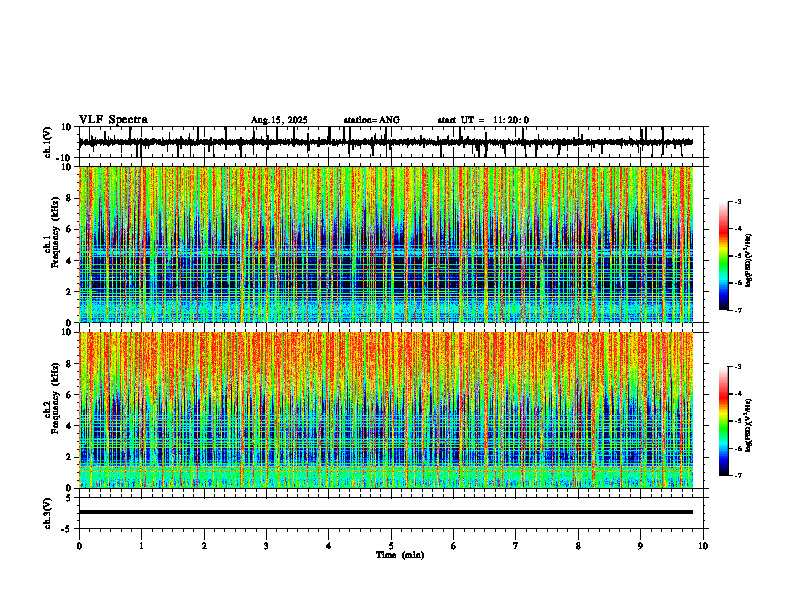792x612 pixels.
Task: Click time axis tick label 8
Action: [578, 546]
